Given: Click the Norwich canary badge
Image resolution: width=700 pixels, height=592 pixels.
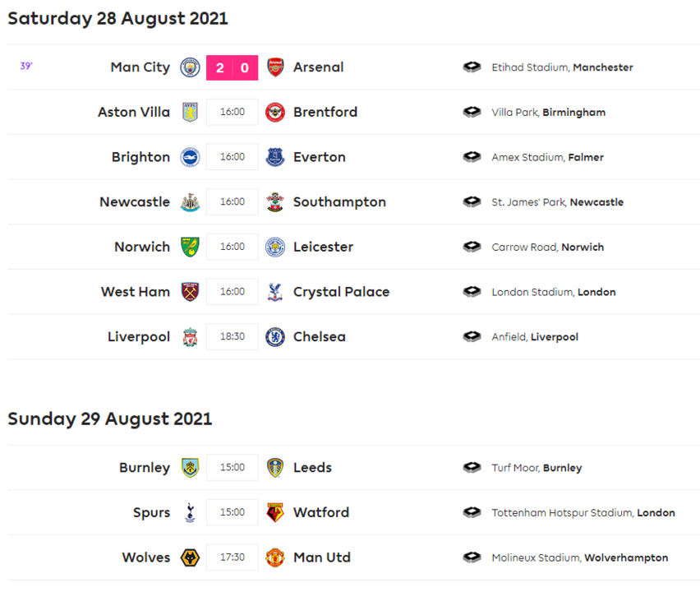Looking at the screenshot, I should 190,247.
